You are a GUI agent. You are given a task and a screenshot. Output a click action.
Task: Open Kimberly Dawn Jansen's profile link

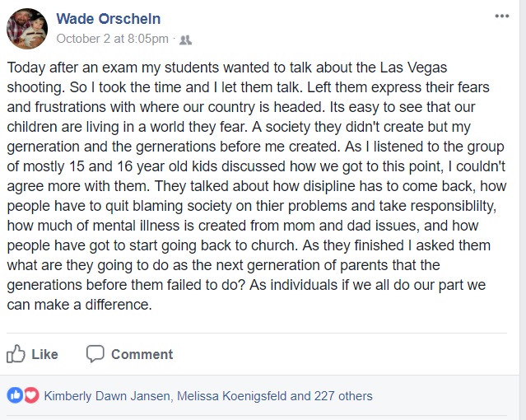click(107, 396)
